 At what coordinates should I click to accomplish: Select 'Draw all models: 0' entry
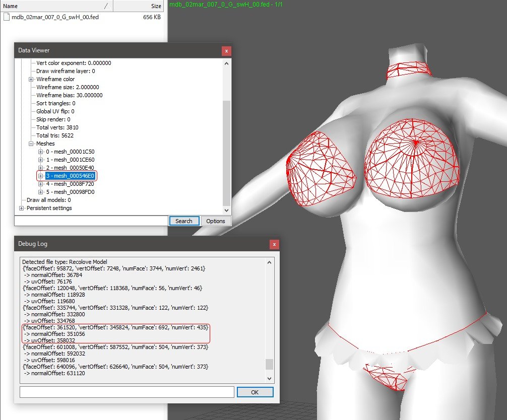click(x=48, y=200)
